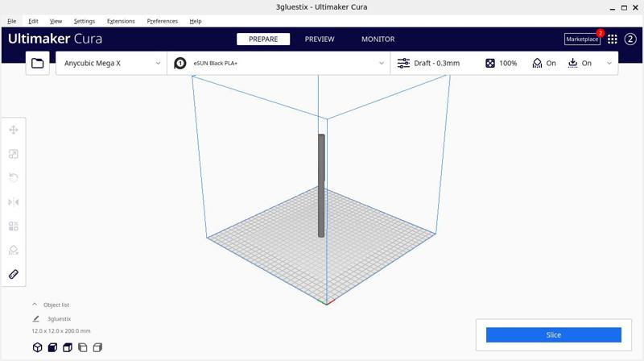Maximize the Cura window

pyautogui.click(x=624, y=7)
